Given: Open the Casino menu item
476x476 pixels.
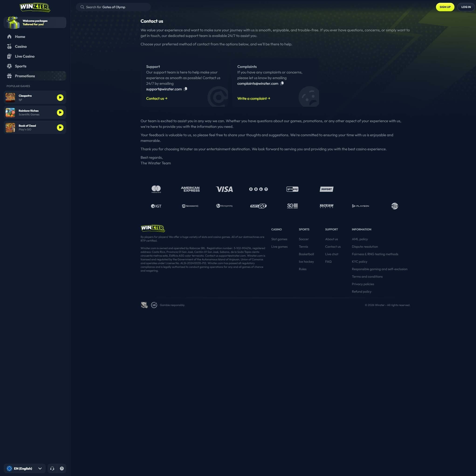Looking at the screenshot, I should click(21, 47).
